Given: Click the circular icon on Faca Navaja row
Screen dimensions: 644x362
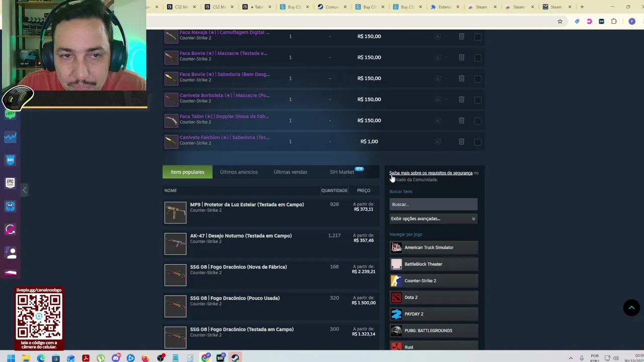Looking at the screenshot, I should click(x=438, y=36).
